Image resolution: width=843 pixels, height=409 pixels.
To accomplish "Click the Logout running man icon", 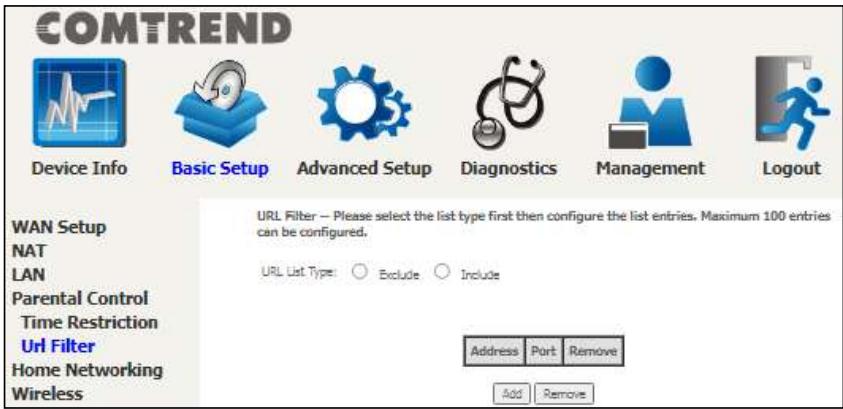I will coord(791,103).
